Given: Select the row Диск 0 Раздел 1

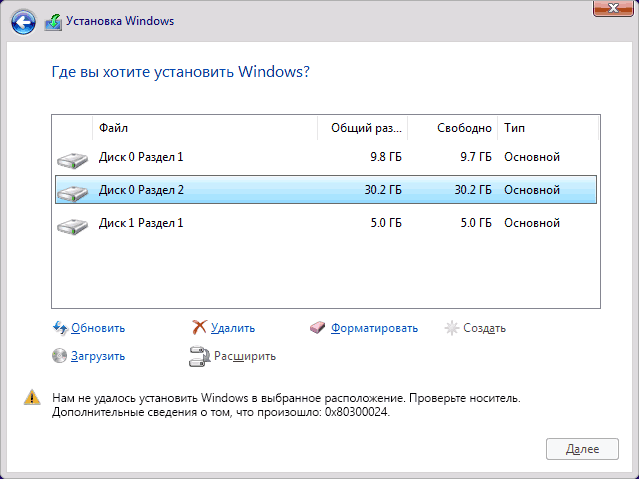Looking at the screenshot, I should [x=326, y=157].
